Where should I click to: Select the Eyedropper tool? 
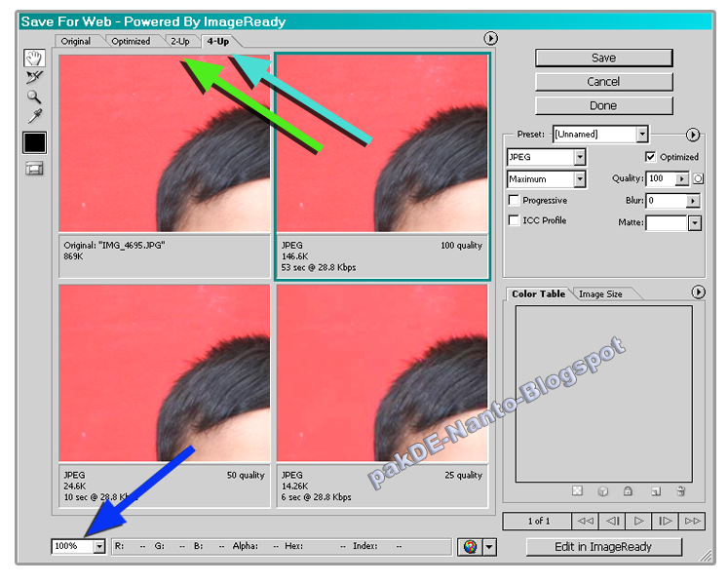tap(35, 116)
